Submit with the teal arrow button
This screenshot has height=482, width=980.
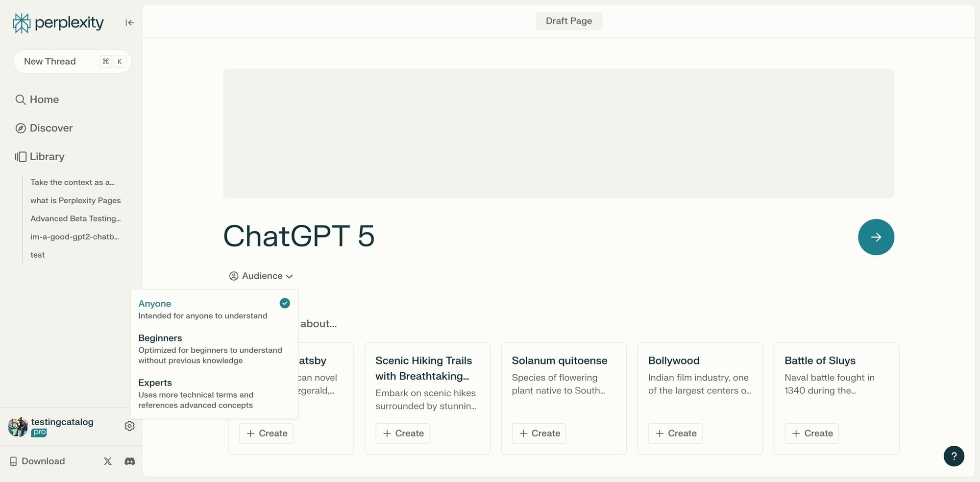point(876,237)
